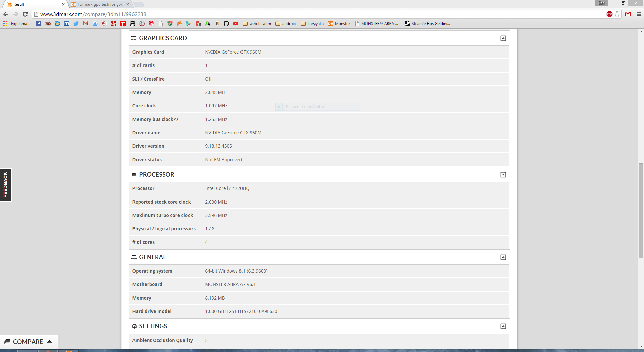The image size is (644, 352).
Task: Open the Gmail bookmark icon in bookmarks bar
Action: point(86,24)
